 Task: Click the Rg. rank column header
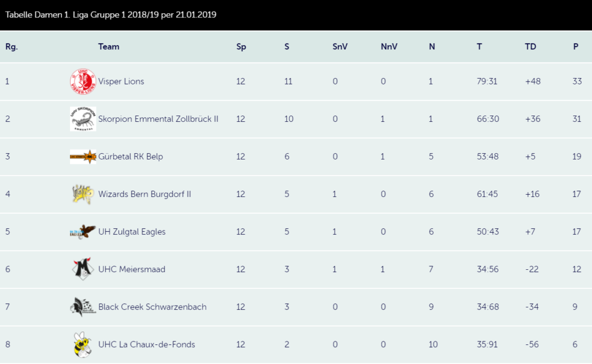point(12,47)
